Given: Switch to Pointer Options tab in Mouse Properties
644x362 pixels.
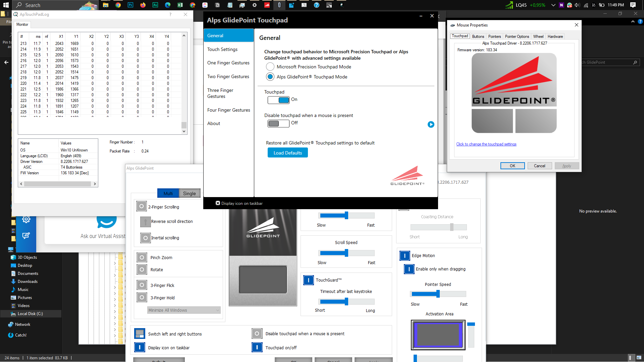Looking at the screenshot, I should point(517,36).
